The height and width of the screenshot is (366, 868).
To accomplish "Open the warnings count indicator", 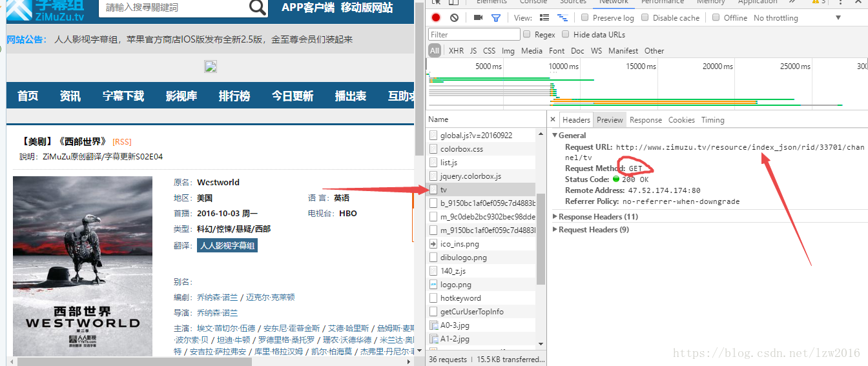I will click(x=820, y=2).
